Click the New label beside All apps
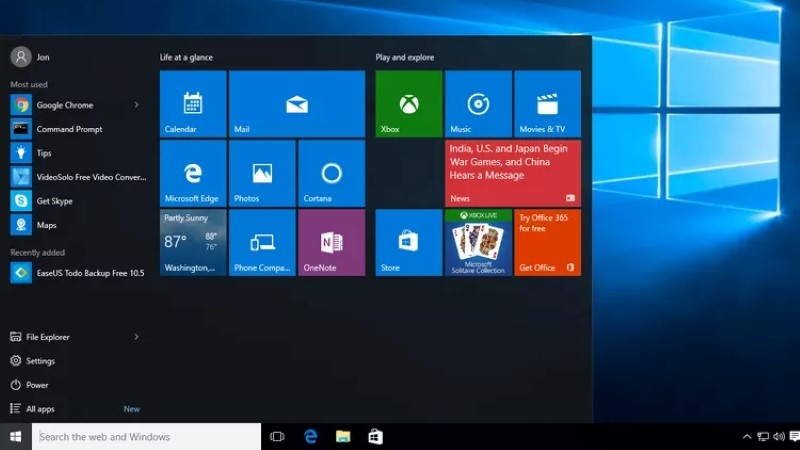Screen dimensions: 800x450 click(132, 409)
